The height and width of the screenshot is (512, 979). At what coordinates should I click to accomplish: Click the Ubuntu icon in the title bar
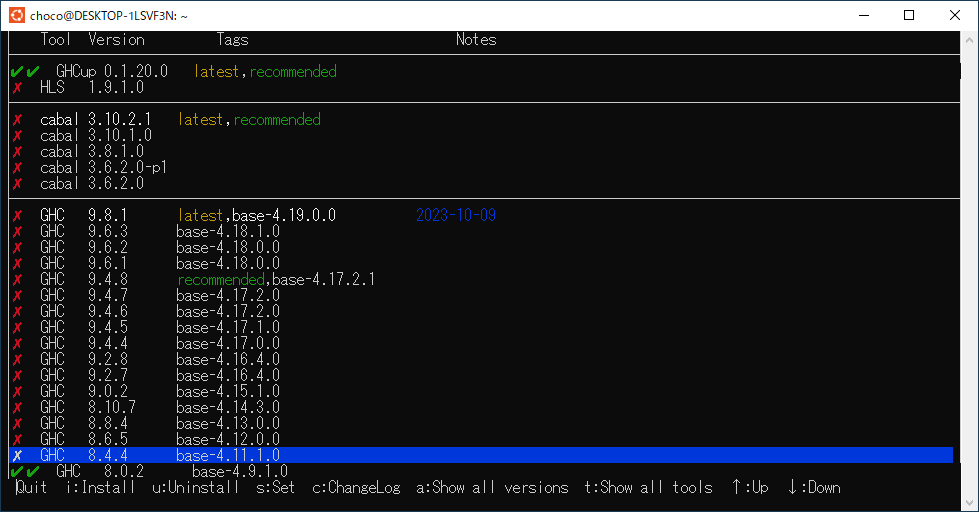pyautogui.click(x=17, y=15)
